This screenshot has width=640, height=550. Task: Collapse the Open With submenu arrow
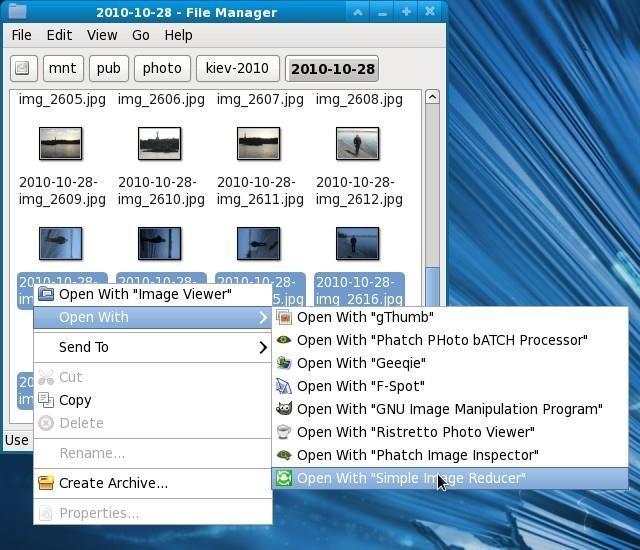point(263,317)
